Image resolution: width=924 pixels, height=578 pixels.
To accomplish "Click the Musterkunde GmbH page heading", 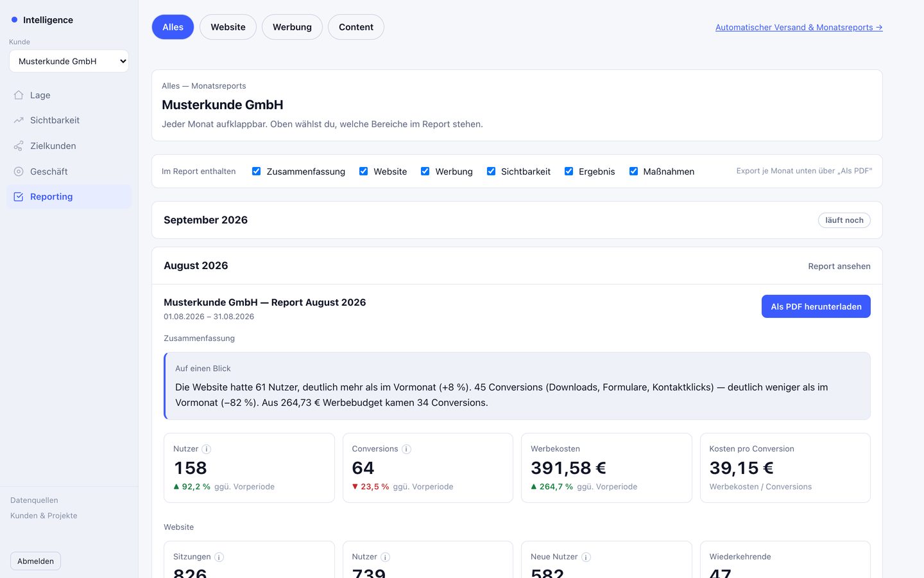I will click(x=223, y=105).
